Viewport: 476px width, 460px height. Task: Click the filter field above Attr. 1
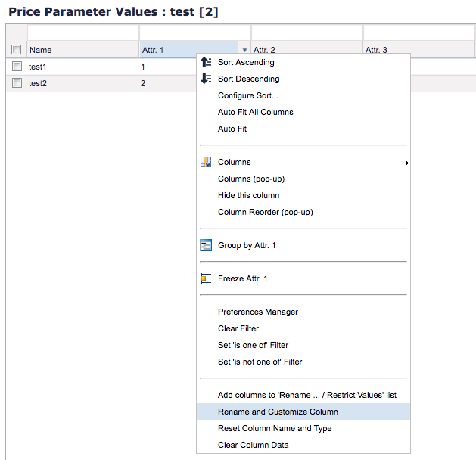tap(195, 33)
